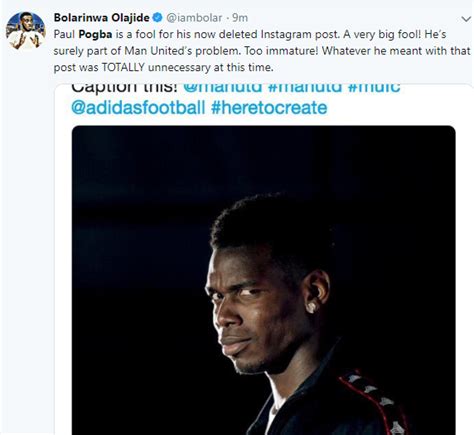This screenshot has width=474, height=435.
Task: Select the partially visible #manutd hashtag
Action: (x=305, y=88)
